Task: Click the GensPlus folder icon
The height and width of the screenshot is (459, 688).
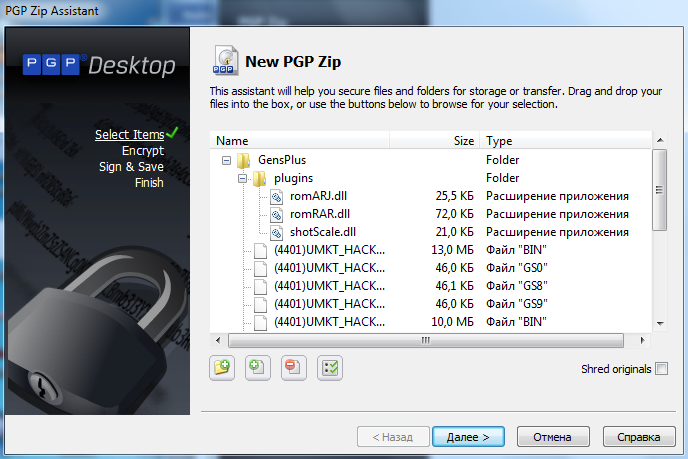Action: [x=244, y=160]
